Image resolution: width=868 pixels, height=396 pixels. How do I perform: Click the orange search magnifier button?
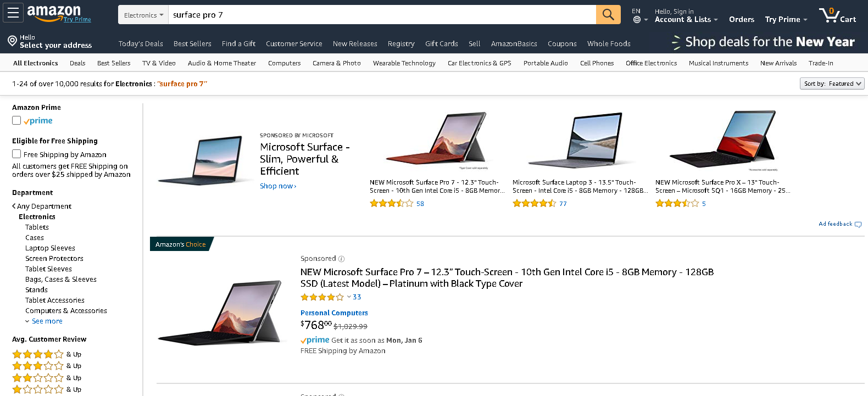[608, 15]
